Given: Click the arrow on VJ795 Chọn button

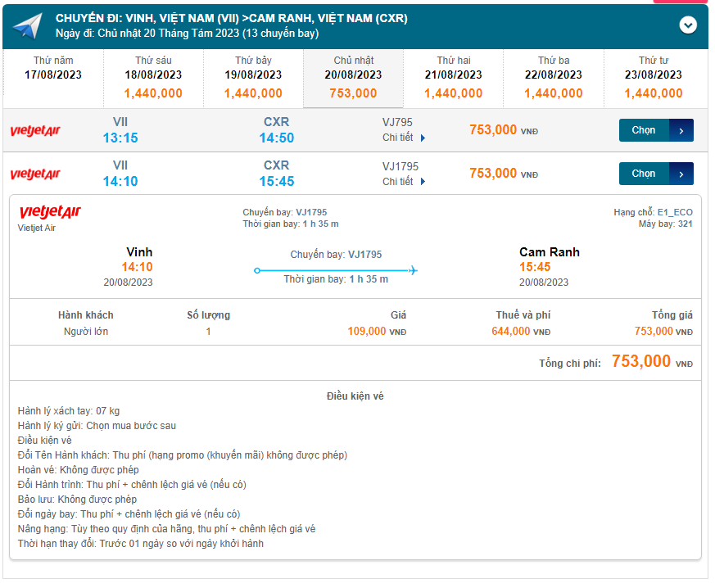Looking at the screenshot, I should click(x=681, y=130).
